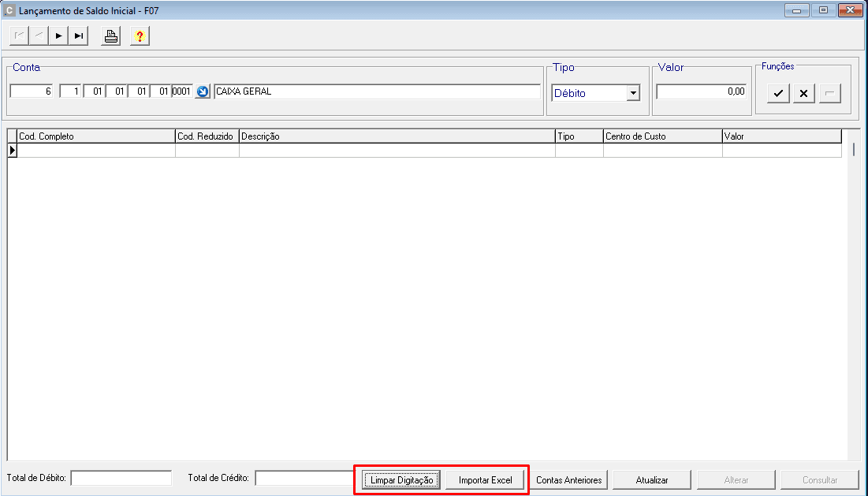
Task: Confirm entry with the checkmark button
Action: (x=778, y=93)
